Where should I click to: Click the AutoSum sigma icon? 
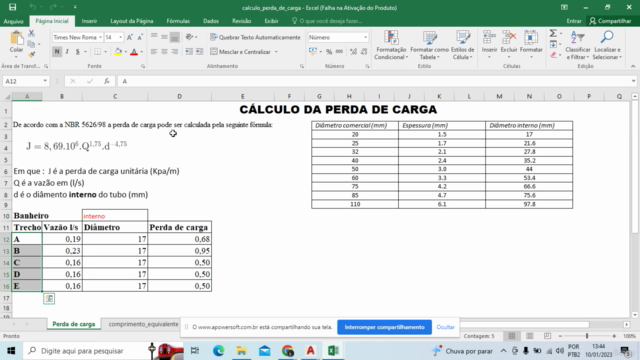pos(553,33)
